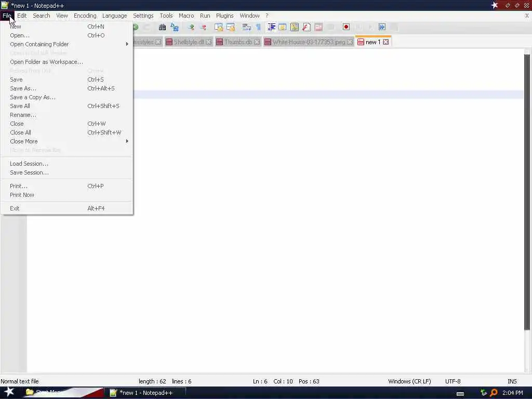This screenshot has height=399, width=532.
Task: Click the Zoom Out toolbar icon
Action: coord(203,27)
